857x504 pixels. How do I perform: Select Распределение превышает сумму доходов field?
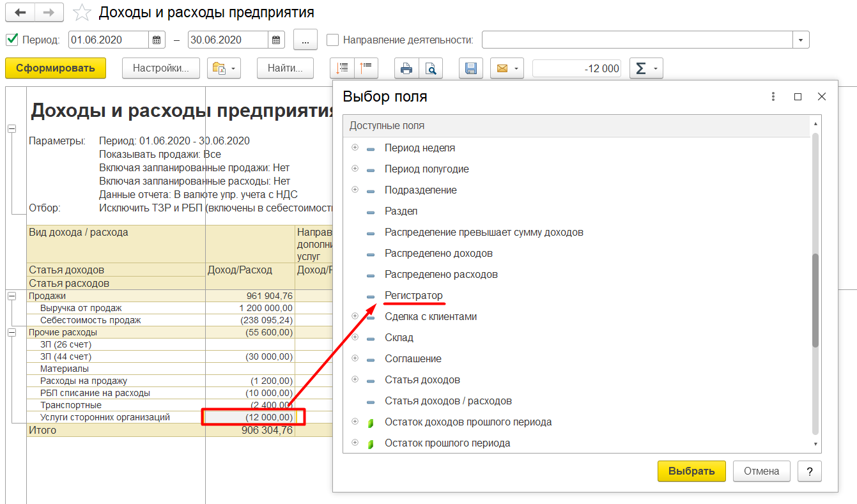(484, 232)
